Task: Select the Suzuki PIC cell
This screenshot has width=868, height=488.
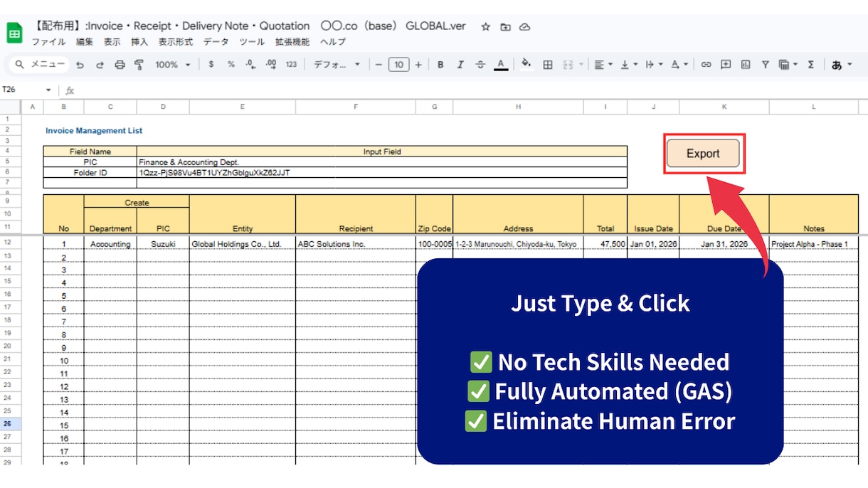Action: point(163,244)
